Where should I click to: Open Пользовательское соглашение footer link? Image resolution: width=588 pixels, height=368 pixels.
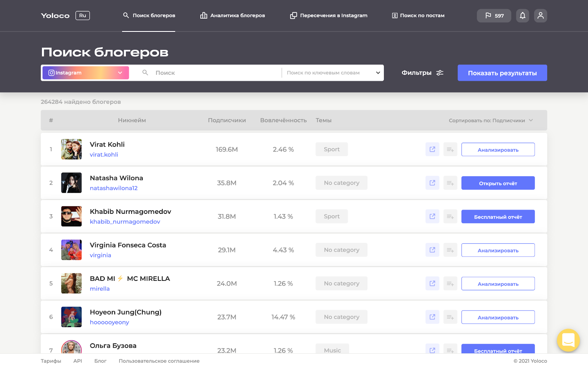(159, 361)
